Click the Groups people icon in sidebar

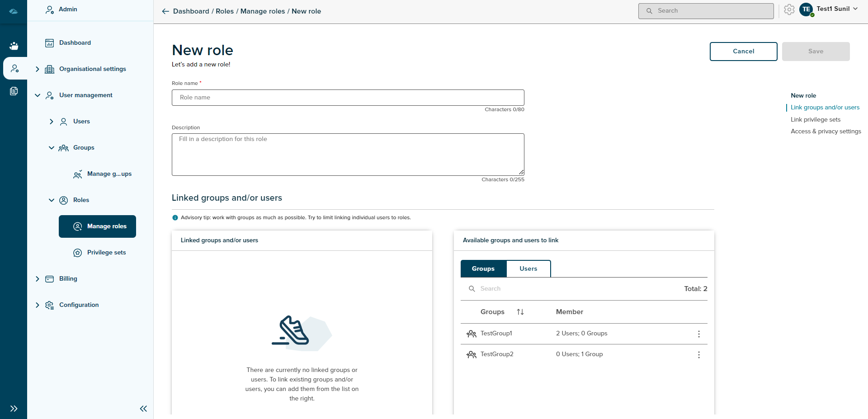pyautogui.click(x=64, y=148)
